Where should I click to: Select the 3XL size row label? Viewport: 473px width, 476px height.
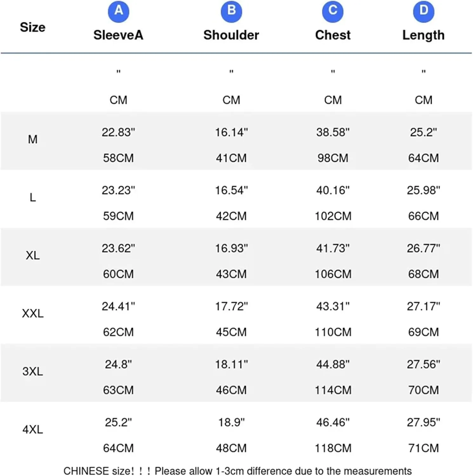tap(33, 371)
